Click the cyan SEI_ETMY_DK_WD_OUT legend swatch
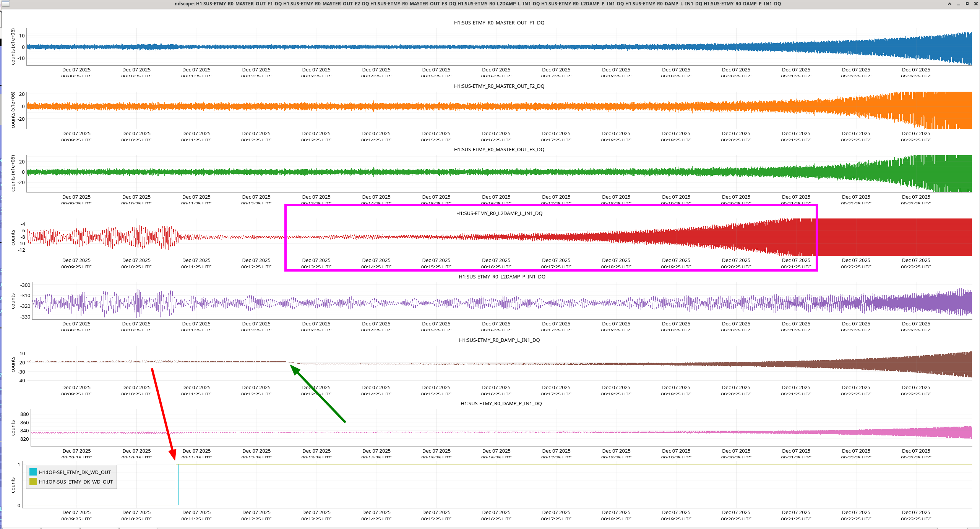 33,472
